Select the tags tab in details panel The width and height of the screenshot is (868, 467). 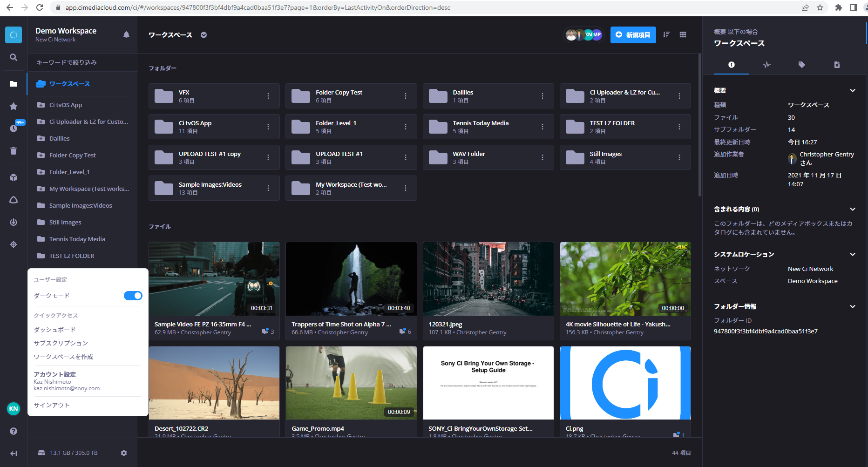click(801, 65)
